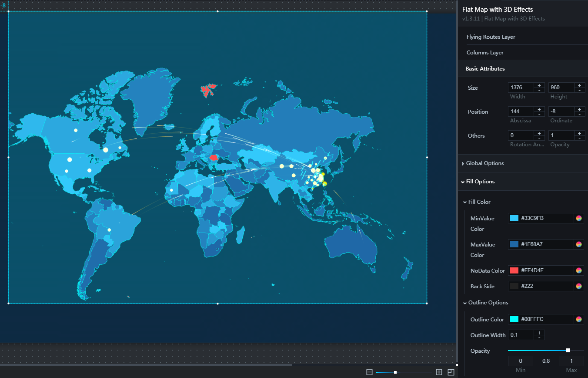Click the canvas zoom-out minus icon

pyautogui.click(x=369, y=372)
